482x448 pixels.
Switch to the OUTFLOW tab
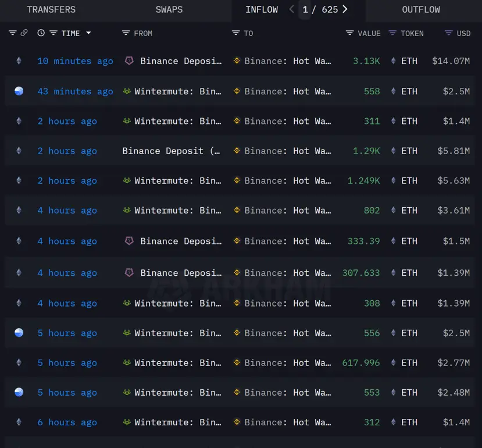click(421, 10)
